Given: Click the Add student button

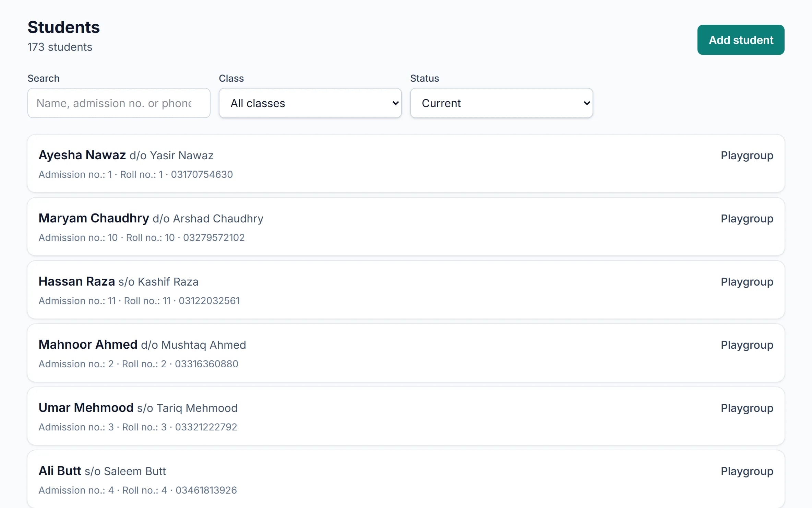Looking at the screenshot, I should tap(741, 40).
